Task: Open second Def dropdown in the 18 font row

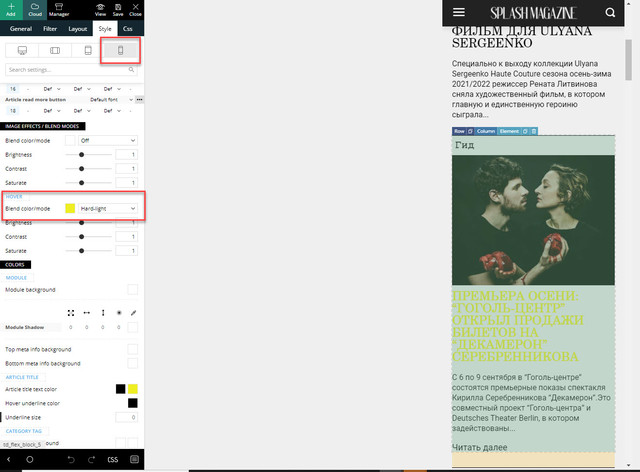Action: (x=82, y=111)
